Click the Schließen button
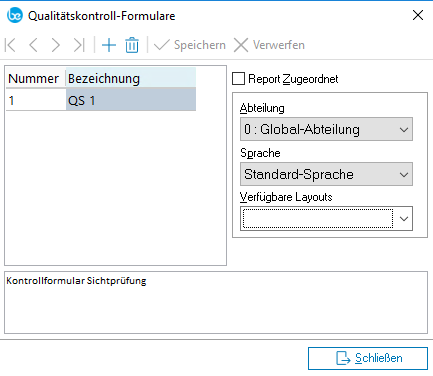 (x=368, y=358)
